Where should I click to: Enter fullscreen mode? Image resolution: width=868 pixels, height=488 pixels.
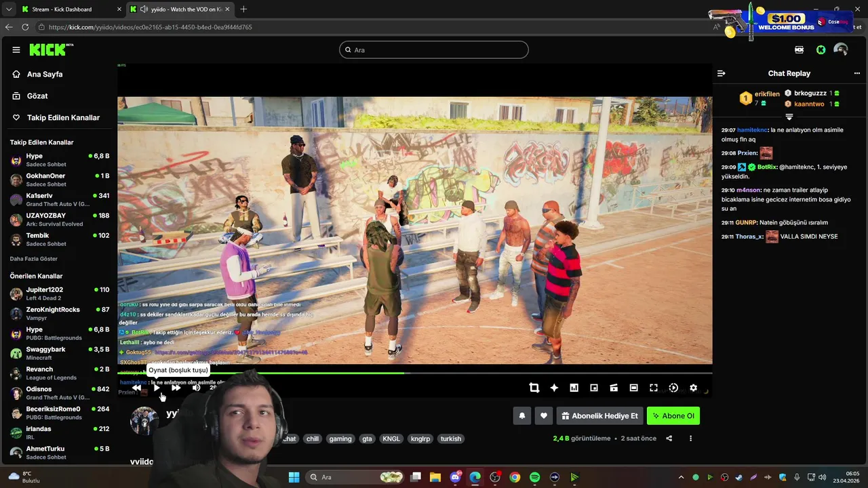tap(654, 388)
